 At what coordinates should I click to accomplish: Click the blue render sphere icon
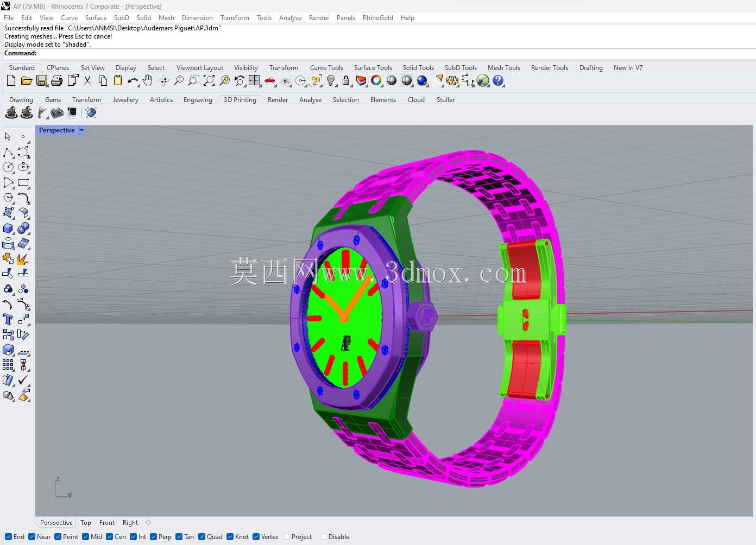pyautogui.click(x=422, y=81)
